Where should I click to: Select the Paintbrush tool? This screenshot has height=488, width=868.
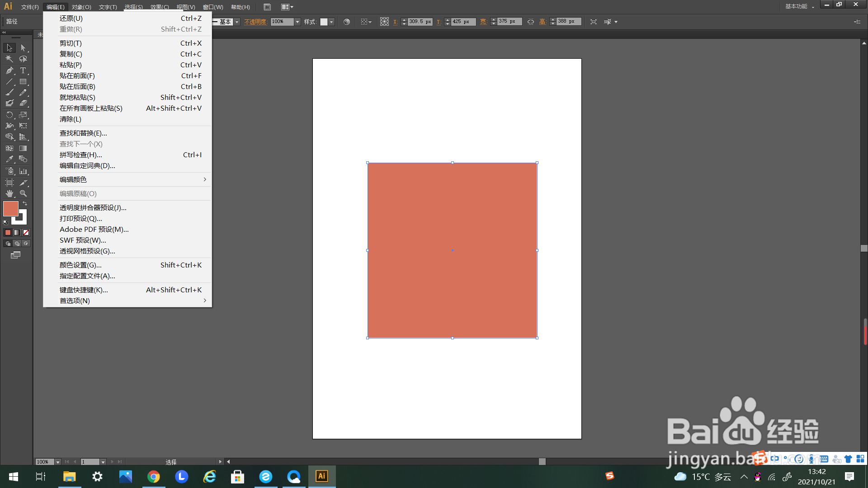coord(9,92)
